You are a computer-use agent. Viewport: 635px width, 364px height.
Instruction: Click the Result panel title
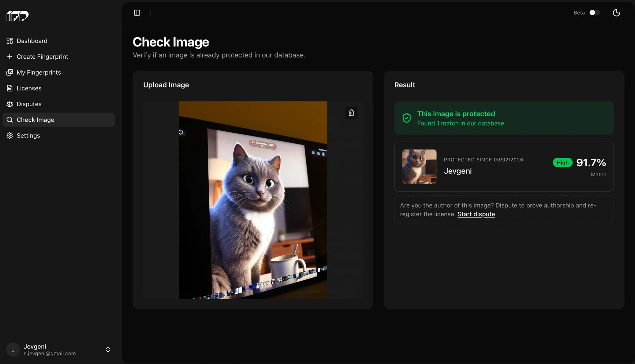[x=405, y=85]
